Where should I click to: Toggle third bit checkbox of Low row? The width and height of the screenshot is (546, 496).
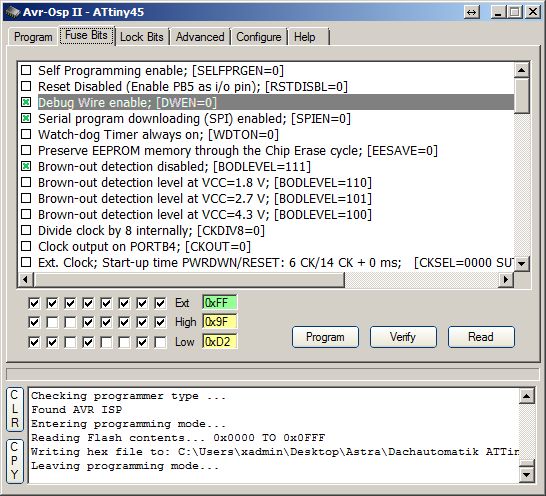[70, 342]
